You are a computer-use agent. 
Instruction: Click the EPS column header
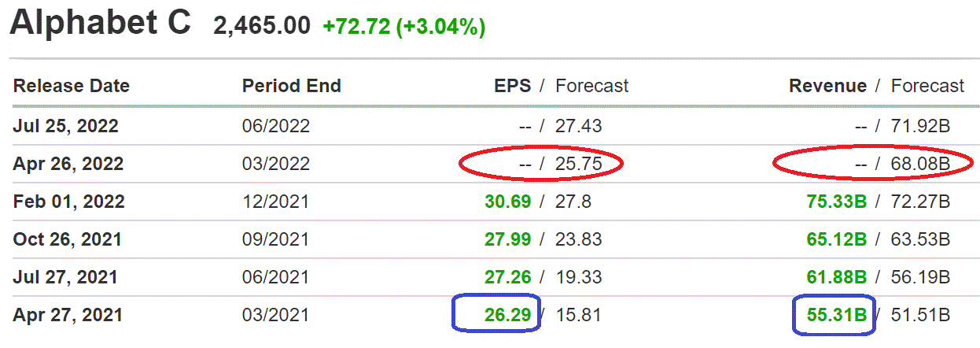[512, 86]
